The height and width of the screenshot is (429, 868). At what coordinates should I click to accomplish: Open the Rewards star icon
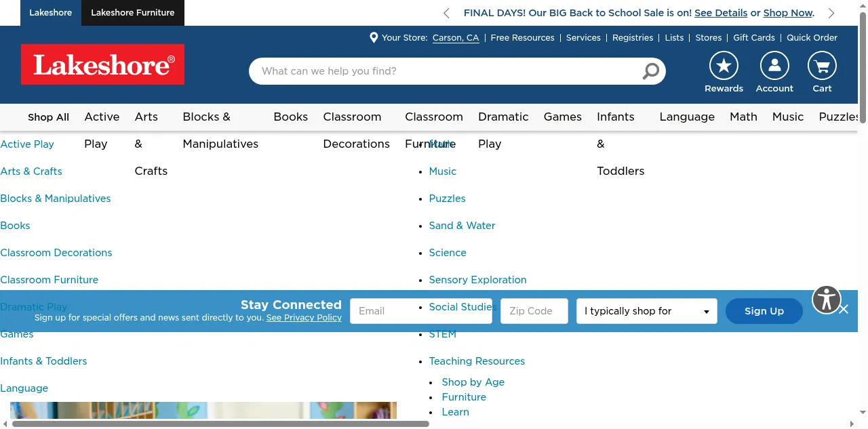(724, 66)
